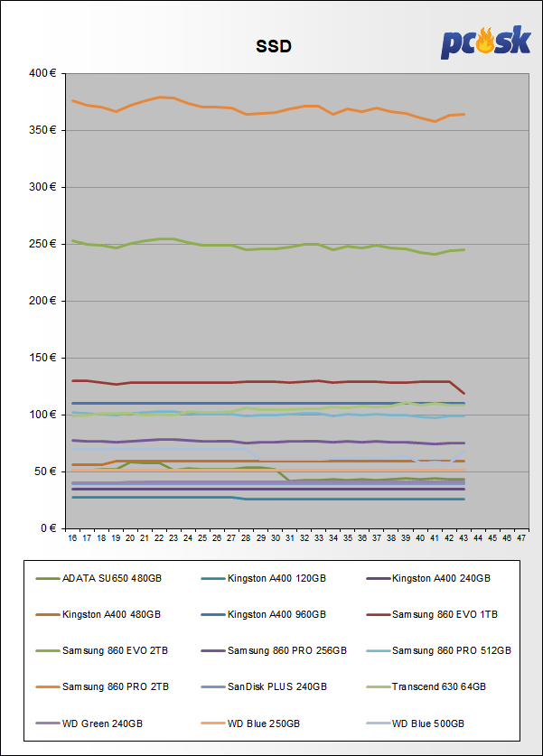Click the 0 € axis label
The image size is (543, 756).
click(x=48, y=528)
